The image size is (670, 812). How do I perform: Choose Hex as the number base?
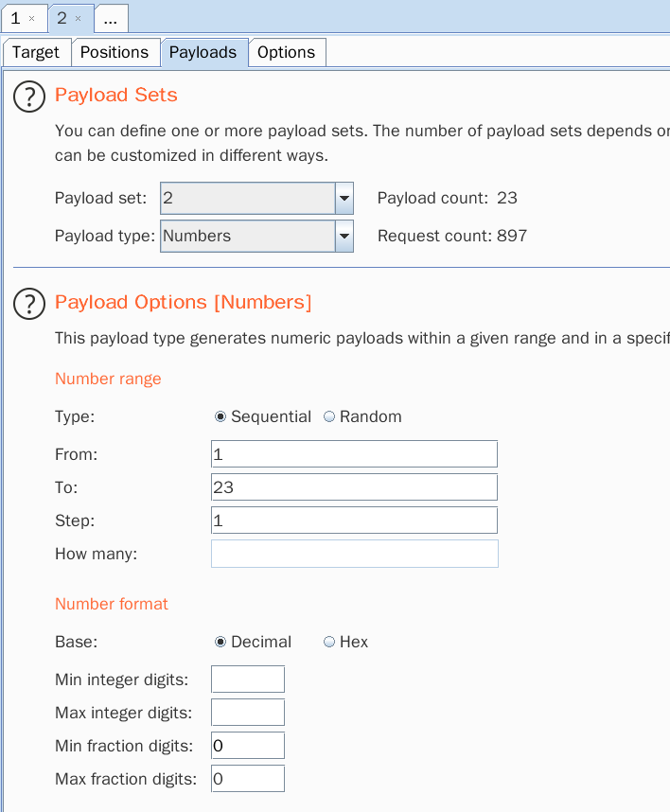329,642
